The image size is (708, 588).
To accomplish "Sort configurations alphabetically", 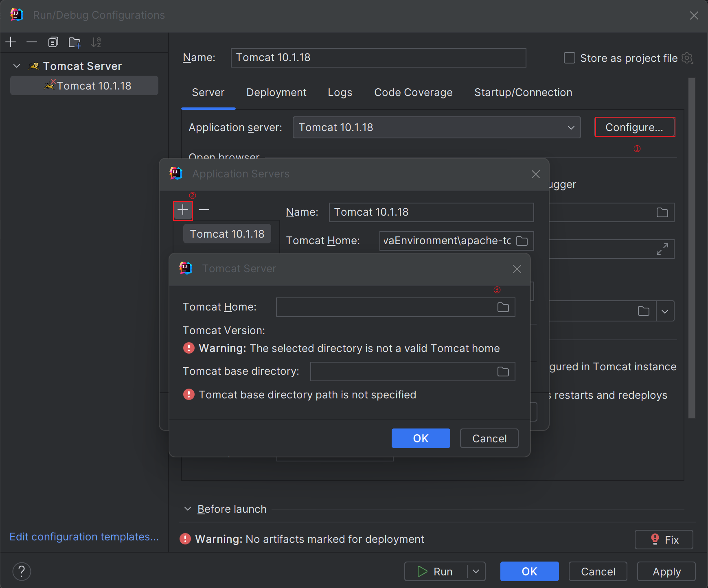I will [96, 42].
